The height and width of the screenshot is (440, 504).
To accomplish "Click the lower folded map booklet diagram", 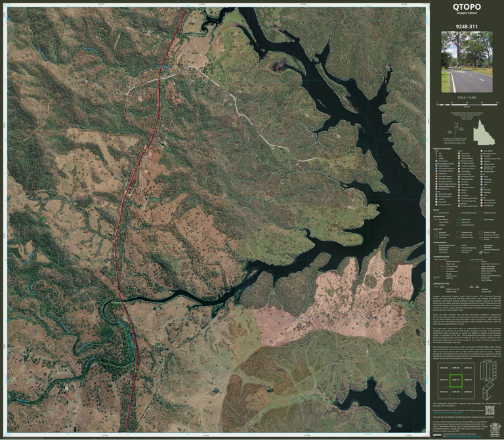I will click(x=488, y=391).
